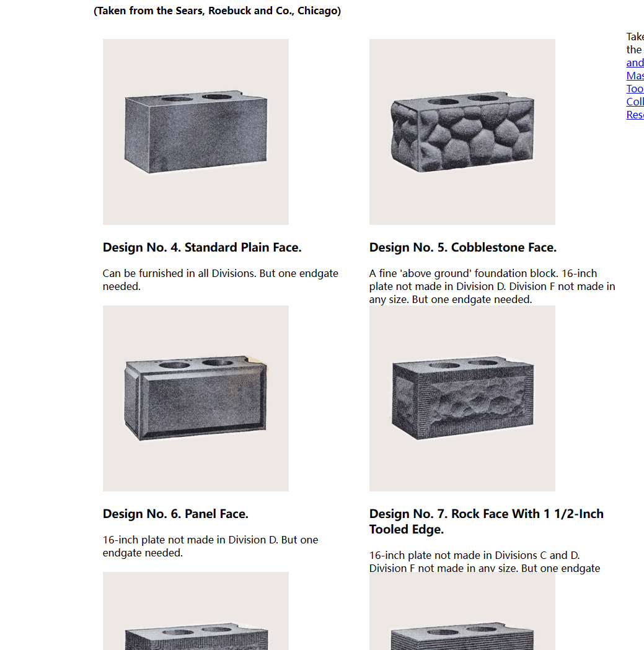Click the 'and' link in the sidebar
Viewport: 644px width, 650px height.
(x=635, y=63)
